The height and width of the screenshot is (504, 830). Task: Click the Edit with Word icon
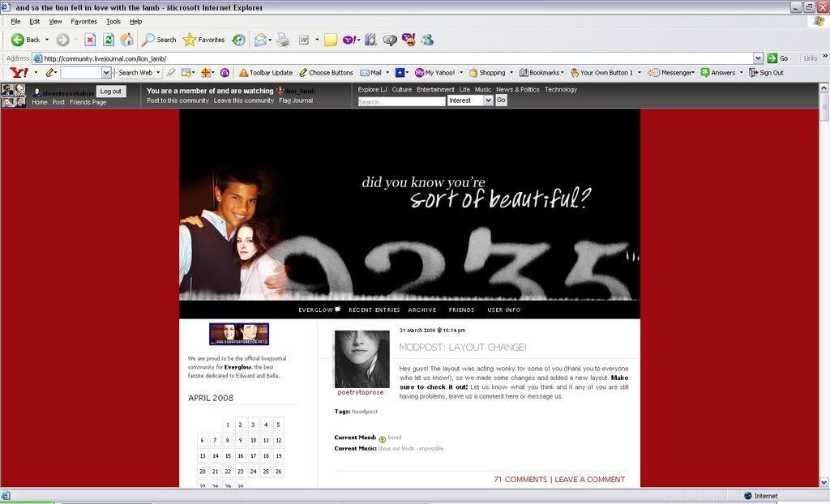pyautogui.click(x=304, y=40)
